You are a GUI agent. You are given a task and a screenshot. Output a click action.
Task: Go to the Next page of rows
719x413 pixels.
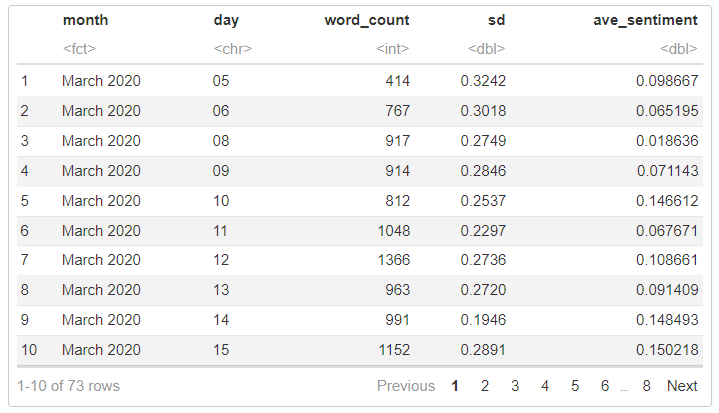pyautogui.click(x=682, y=386)
